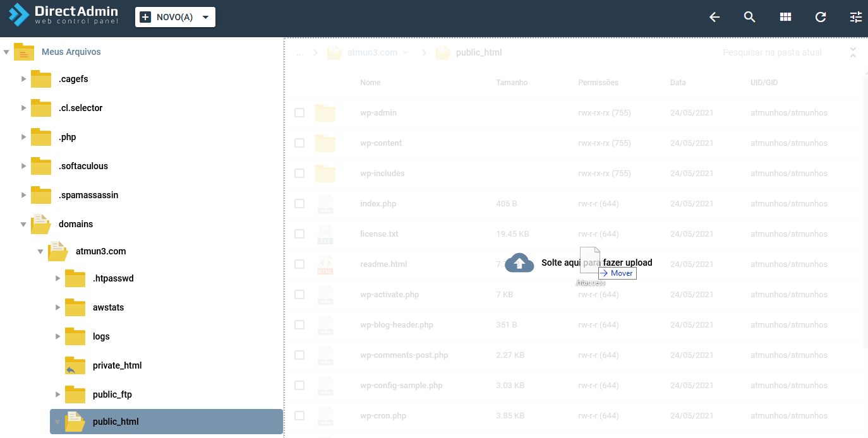Image resolution: width=868 pixels, height=438 pixels.
Task: Click the .spamassassin folder icon
Action: 41,195
